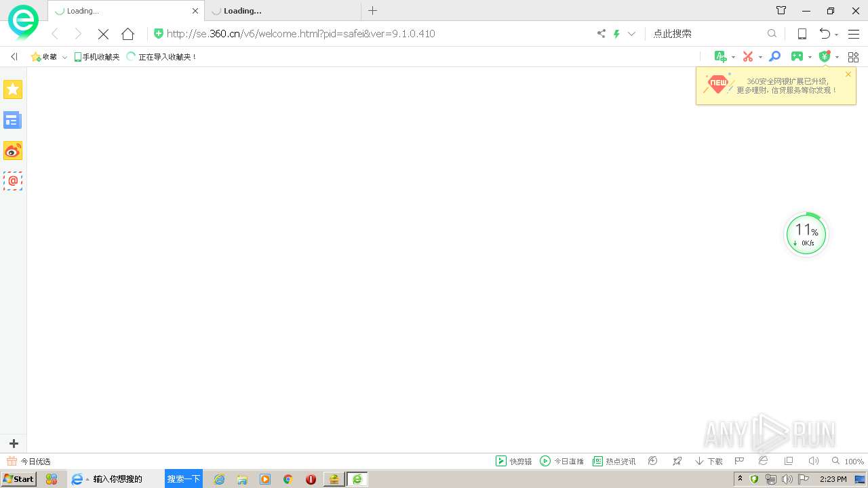Click the search magnifier icon
This screenshot has height=488, width=868.
click(772, 33)
